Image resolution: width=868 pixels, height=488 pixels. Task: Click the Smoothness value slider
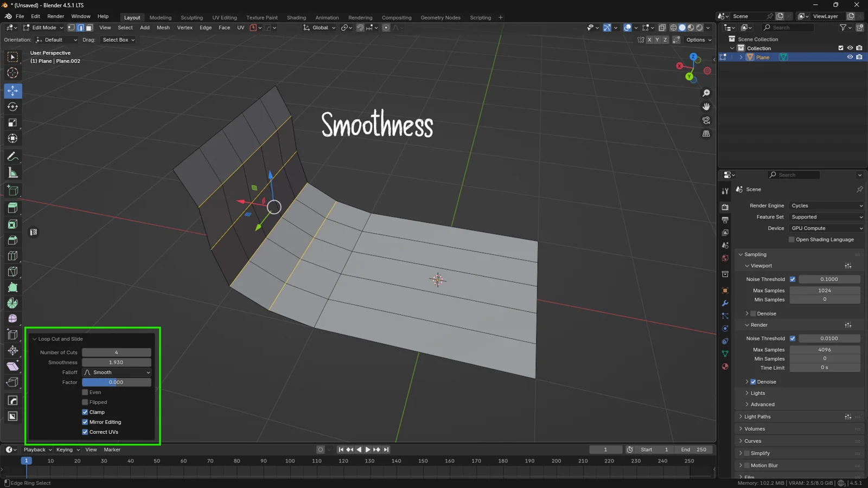[117, 362]
